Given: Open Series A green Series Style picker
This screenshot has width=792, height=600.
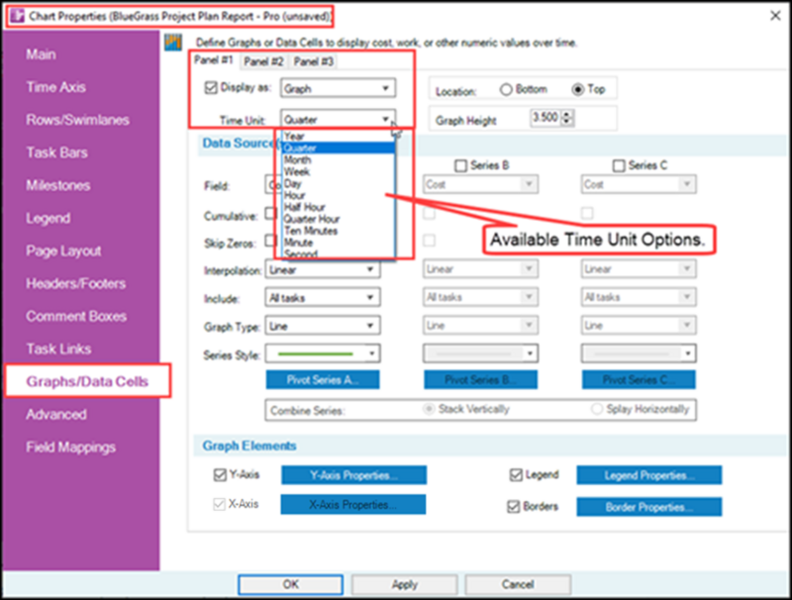Looking at the screenshot, I should [x=322, y=354].
